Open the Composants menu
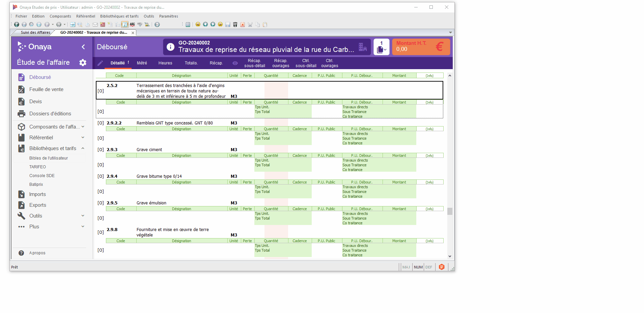644x313 pixels. point(60,16)
